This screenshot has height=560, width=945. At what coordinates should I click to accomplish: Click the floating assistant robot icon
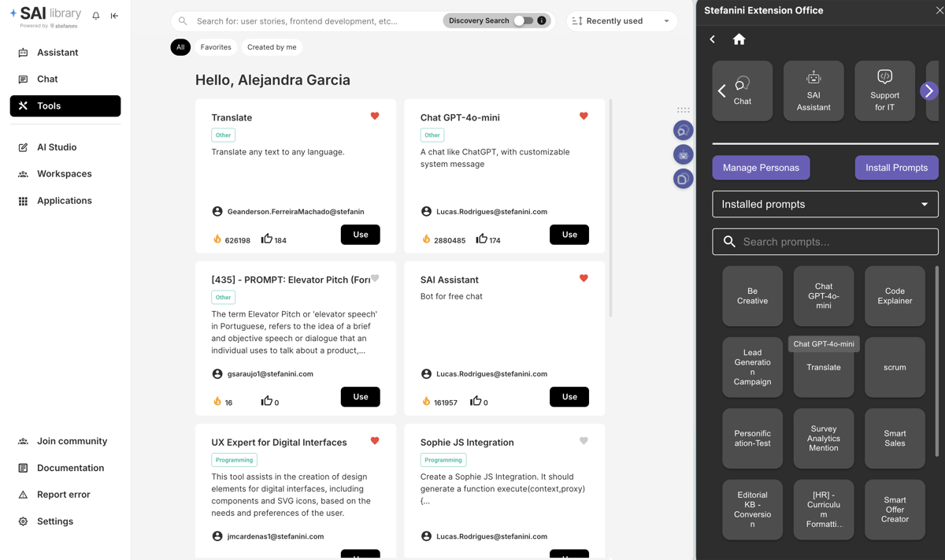click(683, 154)
